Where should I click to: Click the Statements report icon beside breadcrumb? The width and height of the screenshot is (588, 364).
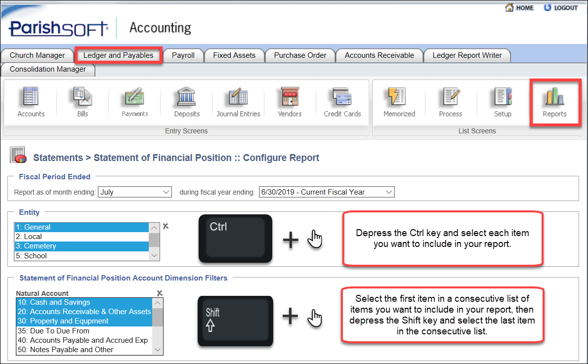click(x=18, y=155)
